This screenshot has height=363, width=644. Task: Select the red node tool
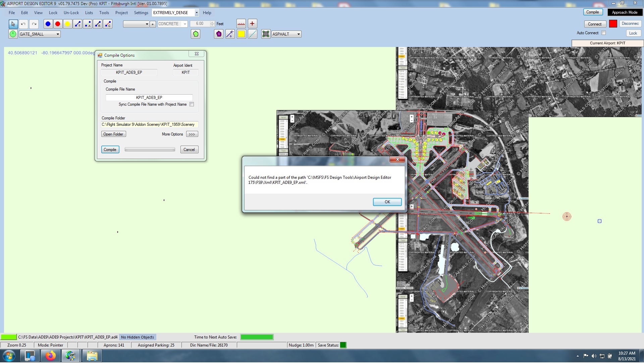click(x=58, y=24)
